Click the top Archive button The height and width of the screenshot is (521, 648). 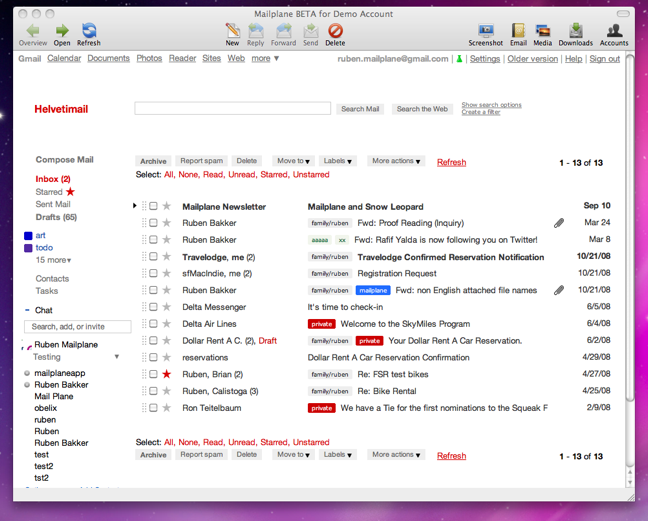(153, 161)
